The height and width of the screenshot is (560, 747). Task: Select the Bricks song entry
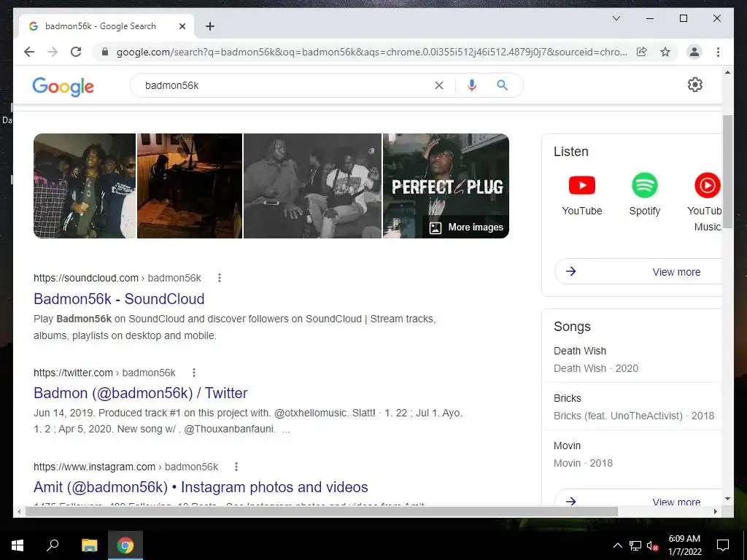[634, 407]
